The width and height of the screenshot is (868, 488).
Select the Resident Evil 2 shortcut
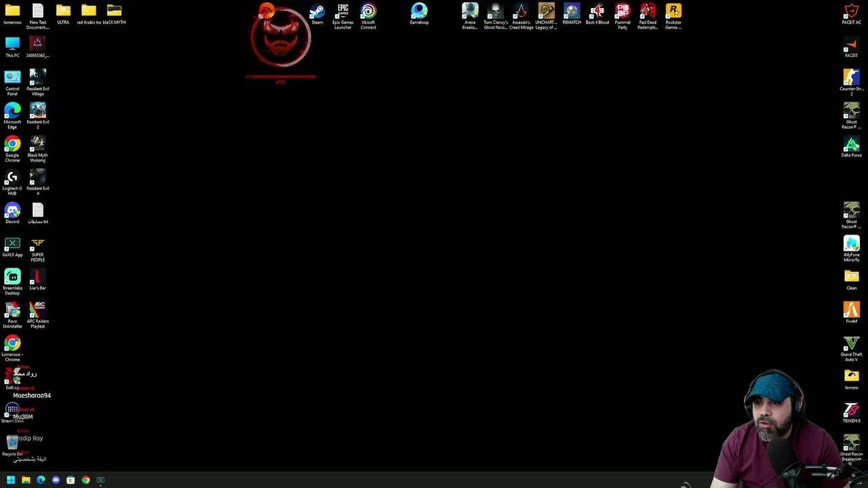pos(38,117)
